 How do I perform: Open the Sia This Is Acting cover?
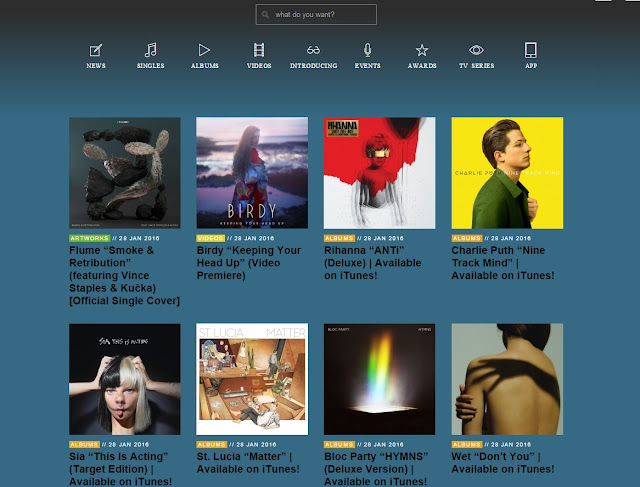[124, 379]
